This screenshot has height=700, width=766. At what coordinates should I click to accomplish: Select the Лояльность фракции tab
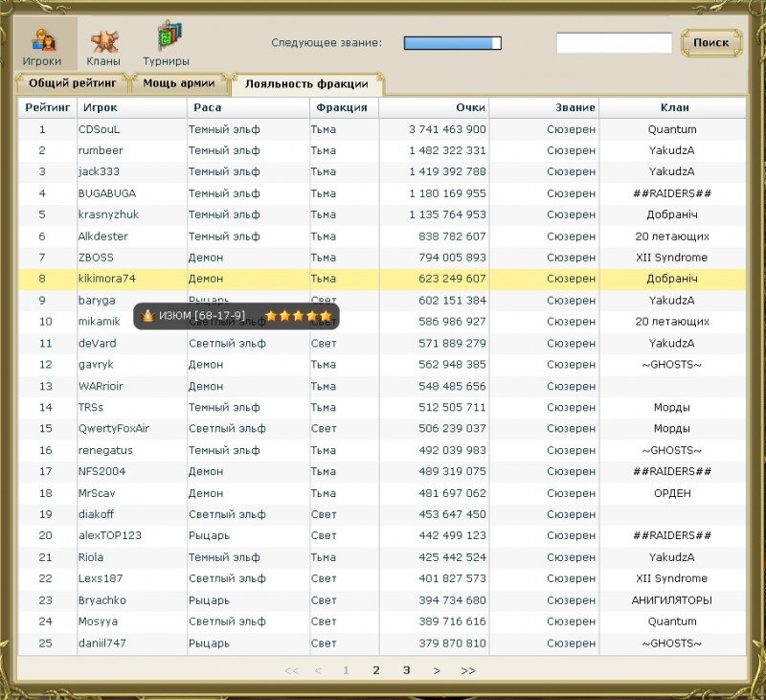click(307, 83)
